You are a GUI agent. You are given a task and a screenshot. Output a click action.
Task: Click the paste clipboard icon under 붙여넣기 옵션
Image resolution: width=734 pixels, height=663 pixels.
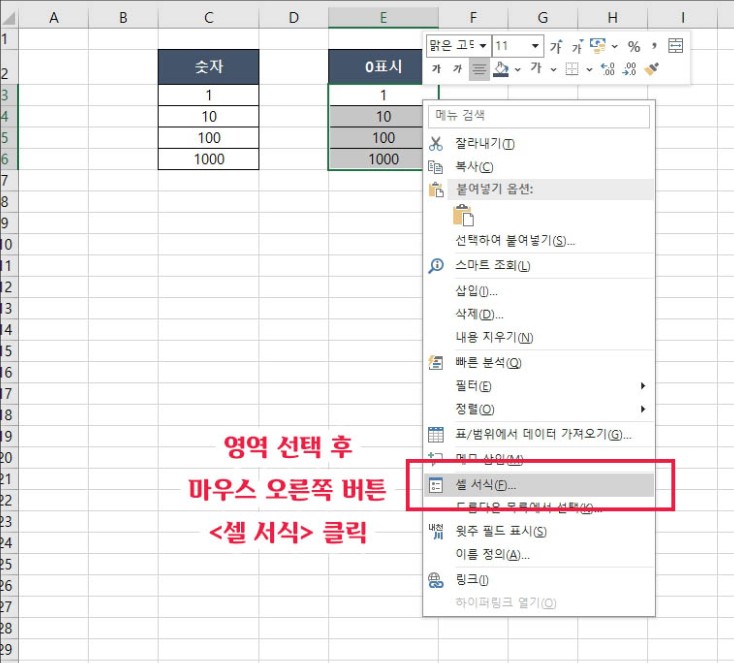point(462,215)
